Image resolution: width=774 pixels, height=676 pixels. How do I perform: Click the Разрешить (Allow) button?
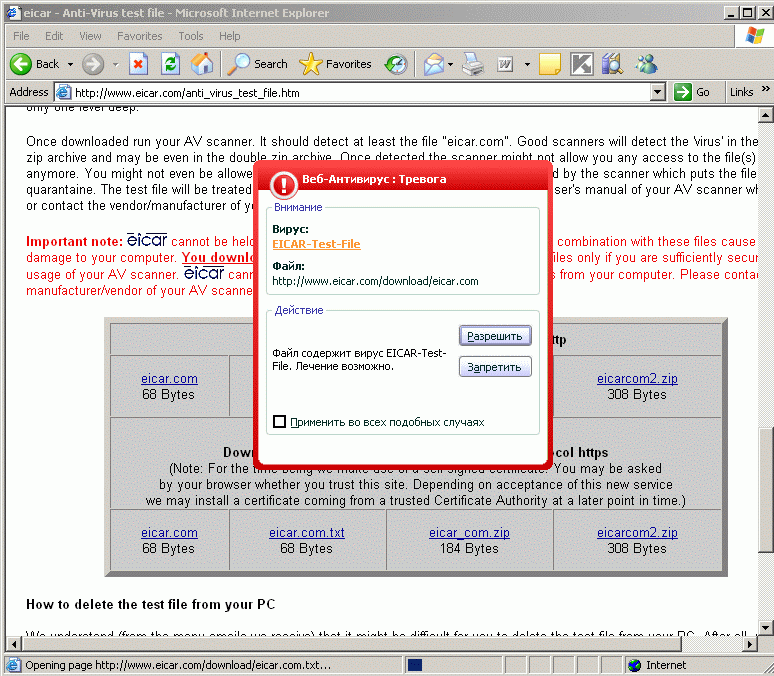click(x=495, y=336)
